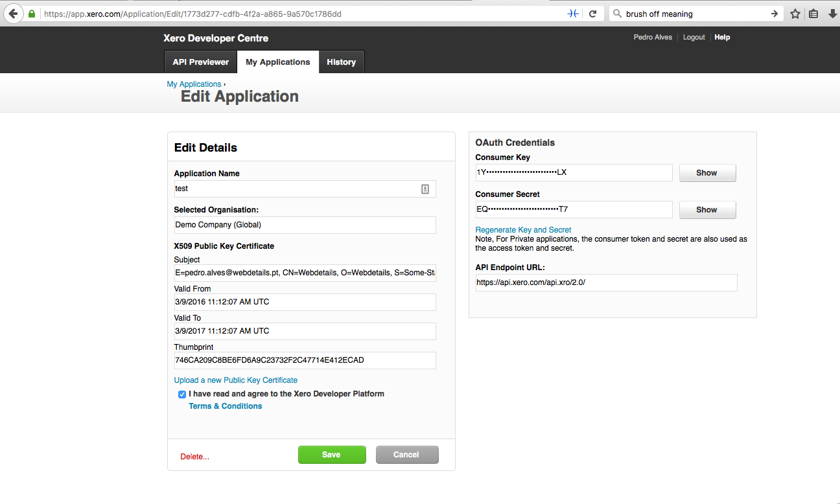Open Upload a new Public Key Certificate
Screen dimensions: 840x504
pos(236,380)
